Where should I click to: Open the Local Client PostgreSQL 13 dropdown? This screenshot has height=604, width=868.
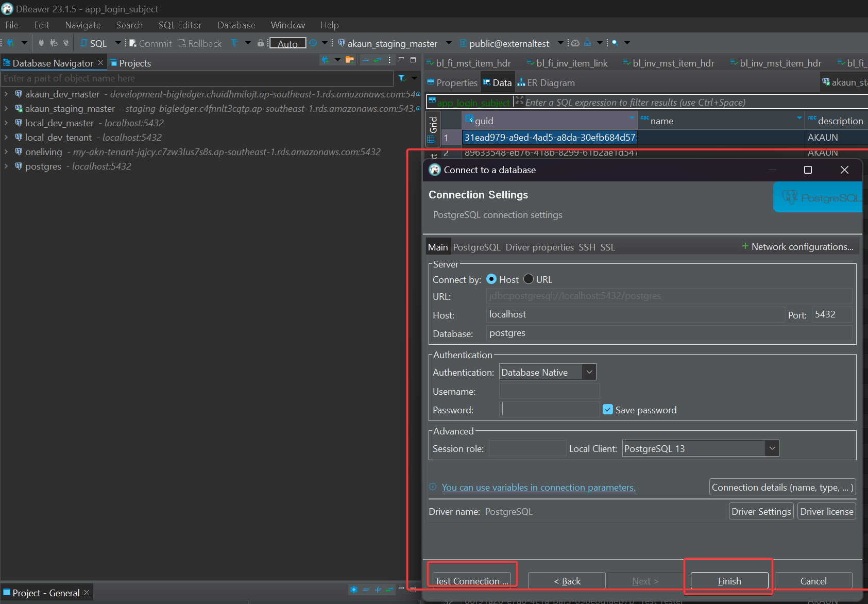click(772, 448)
